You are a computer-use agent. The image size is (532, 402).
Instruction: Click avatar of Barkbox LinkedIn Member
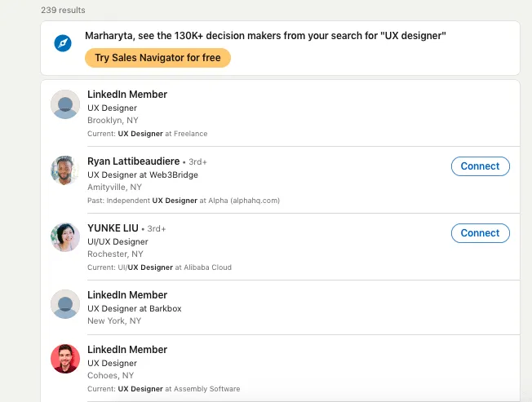point(65,304)
